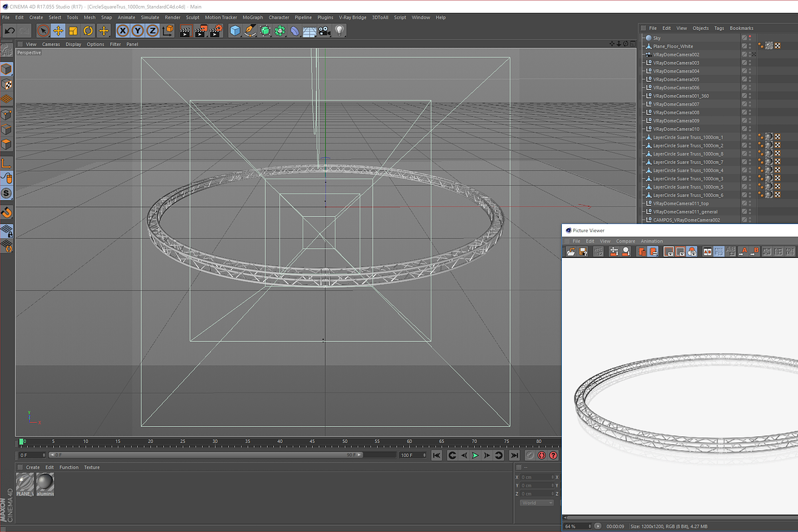798x532 pixels.
Task: Click the aluminium material thumbnail
Action: 45,483
